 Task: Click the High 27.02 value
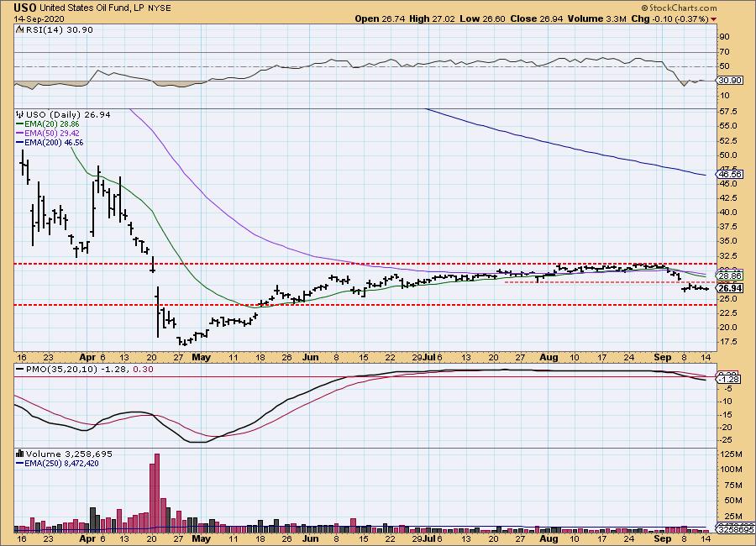(432, 18)
